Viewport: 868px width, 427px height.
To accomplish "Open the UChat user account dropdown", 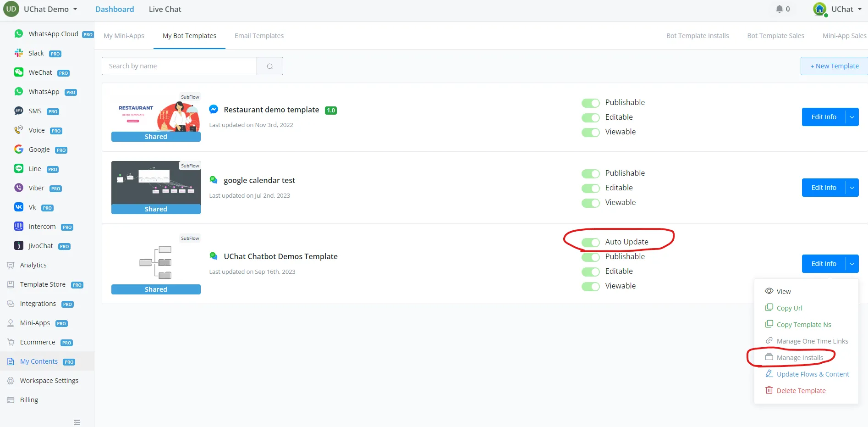I will (837, 9).
